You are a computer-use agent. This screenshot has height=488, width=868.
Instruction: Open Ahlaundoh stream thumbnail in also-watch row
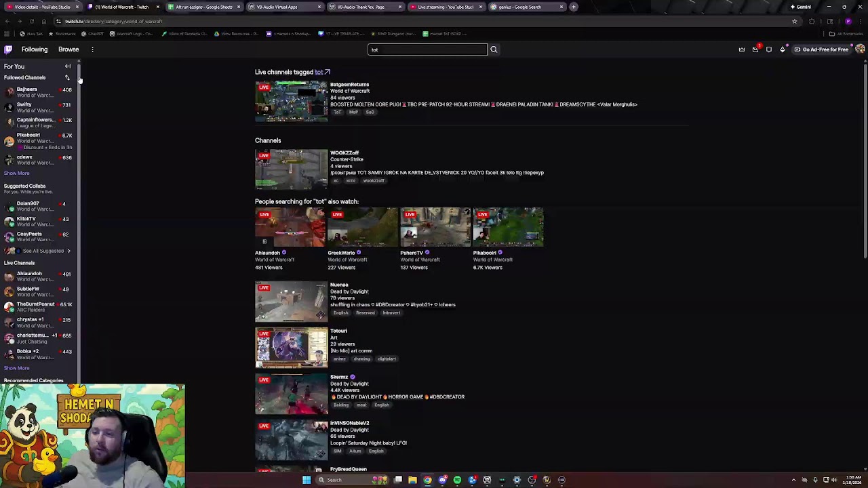291,227
